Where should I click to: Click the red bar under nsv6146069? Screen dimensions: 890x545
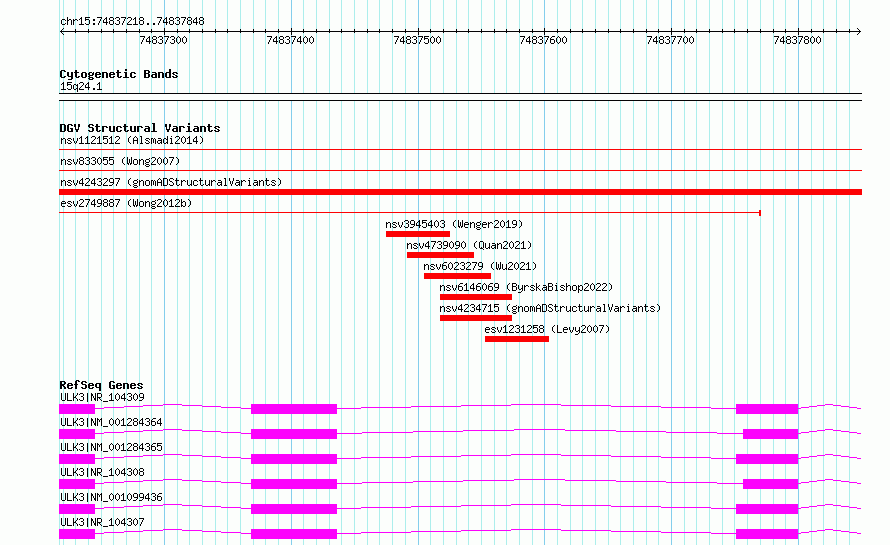pos(476,297)
